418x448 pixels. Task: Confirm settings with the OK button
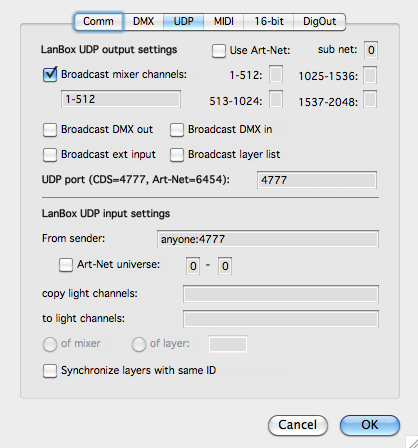point(370,425)
